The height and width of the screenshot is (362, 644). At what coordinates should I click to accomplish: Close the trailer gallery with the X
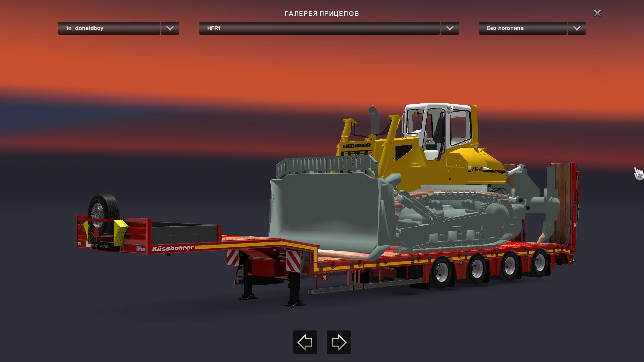point(597,13)
